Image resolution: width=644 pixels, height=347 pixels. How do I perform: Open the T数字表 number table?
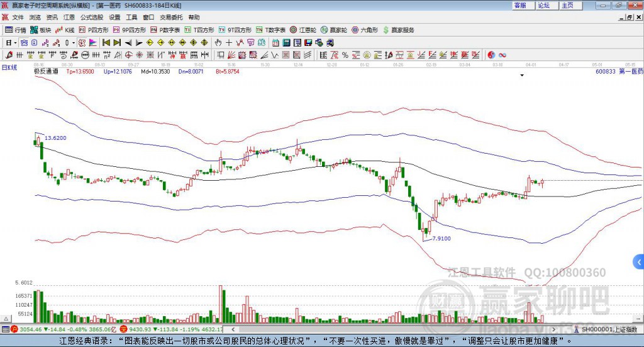click(x=270, y=30)
